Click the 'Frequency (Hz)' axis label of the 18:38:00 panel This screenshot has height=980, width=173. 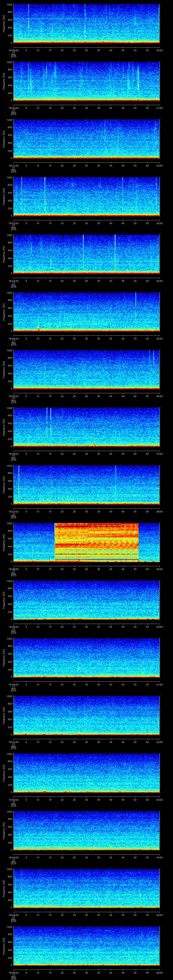click(4, 543)
